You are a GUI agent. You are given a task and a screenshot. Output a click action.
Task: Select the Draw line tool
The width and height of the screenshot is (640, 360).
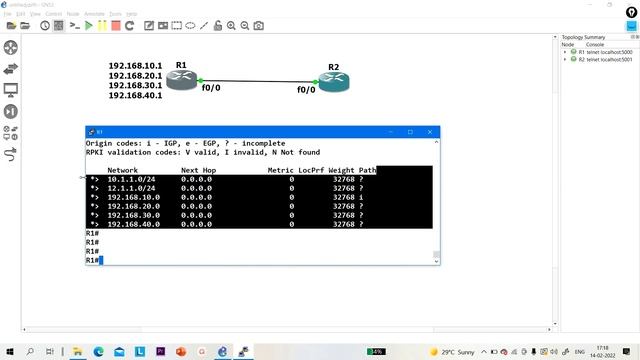pyautogui.click(x=204, y=26)
